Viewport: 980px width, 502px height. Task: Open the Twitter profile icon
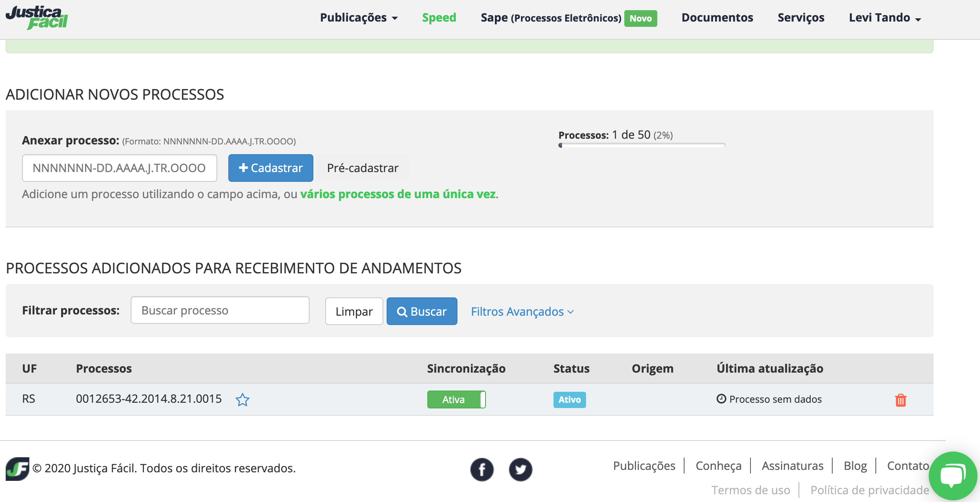click(x=520, y=469)
